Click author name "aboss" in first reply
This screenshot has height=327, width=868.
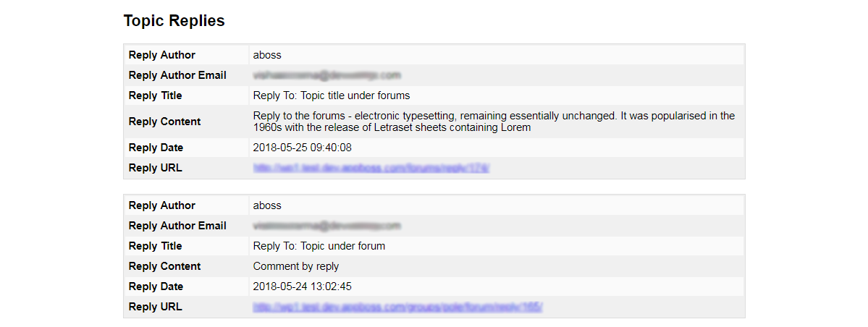(x=267, y=55)
